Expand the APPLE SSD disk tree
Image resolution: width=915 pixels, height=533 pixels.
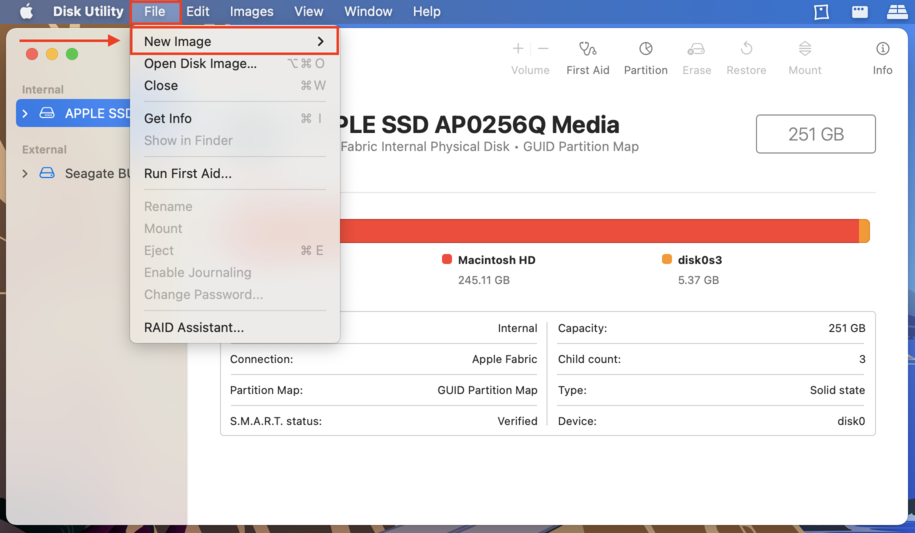click(25, 113)
